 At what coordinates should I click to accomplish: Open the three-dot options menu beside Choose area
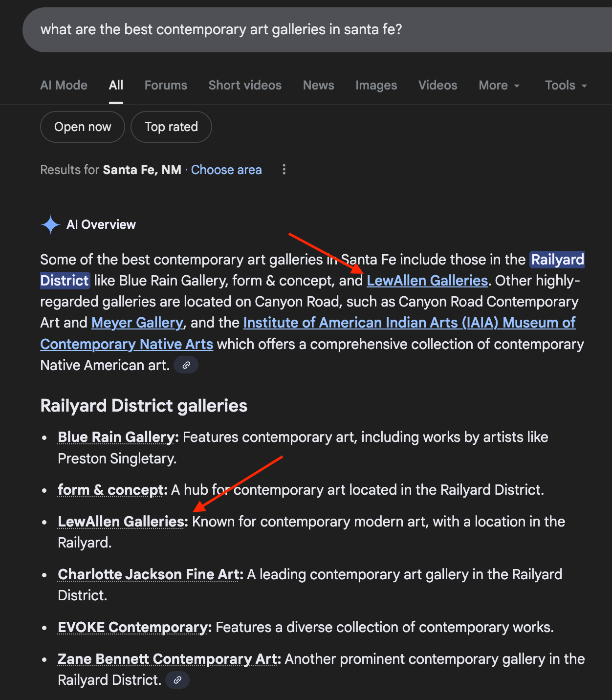(x=284, y=170)
